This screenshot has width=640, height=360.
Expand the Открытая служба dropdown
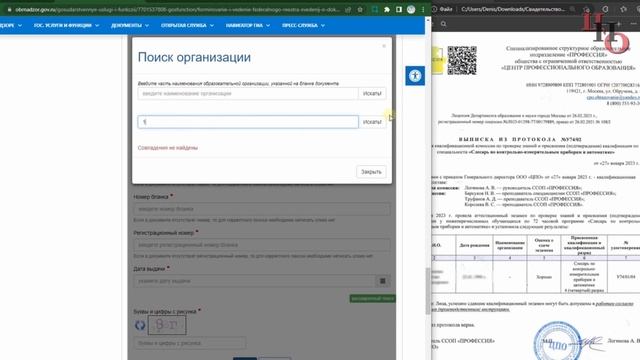click(187, 25)
